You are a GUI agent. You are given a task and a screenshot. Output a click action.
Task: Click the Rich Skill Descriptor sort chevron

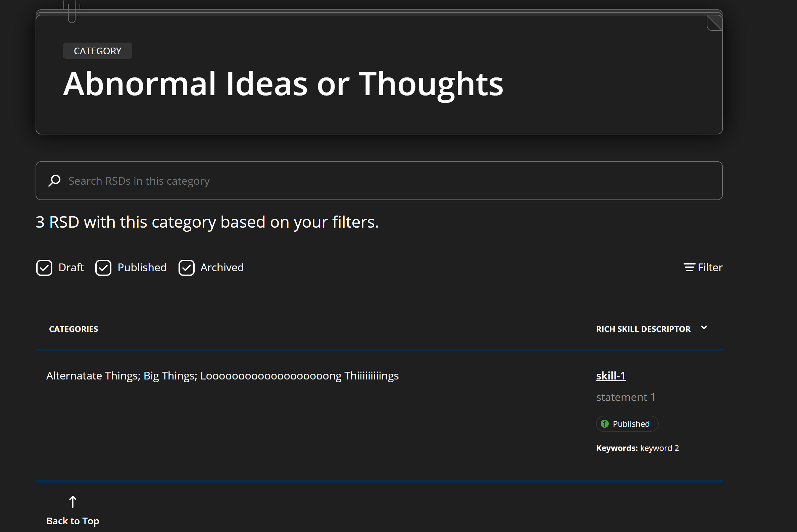coord(704,328)
